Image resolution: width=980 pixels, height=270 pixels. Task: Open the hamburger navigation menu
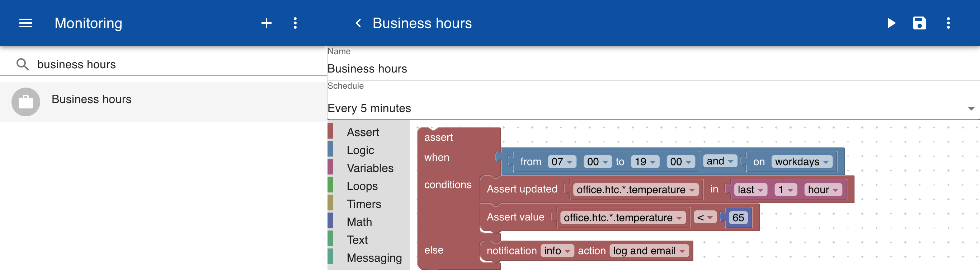point(26,23)
